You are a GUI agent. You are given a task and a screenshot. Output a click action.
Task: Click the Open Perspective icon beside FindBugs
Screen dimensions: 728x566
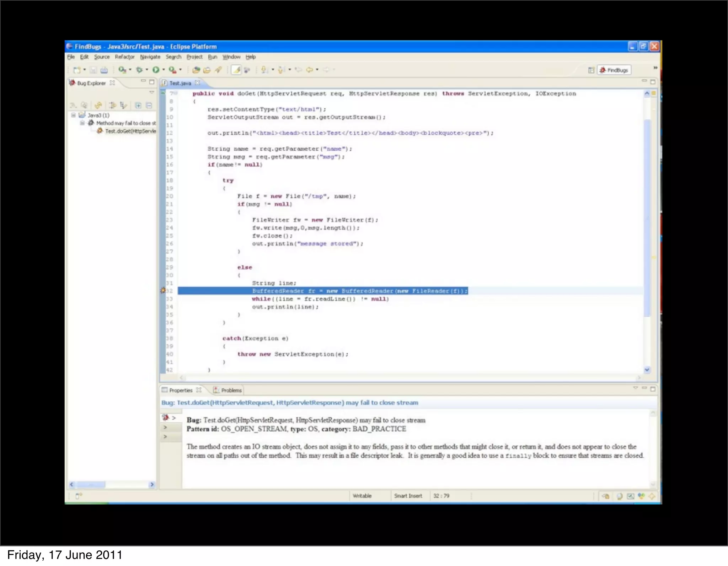coord(591,70)
